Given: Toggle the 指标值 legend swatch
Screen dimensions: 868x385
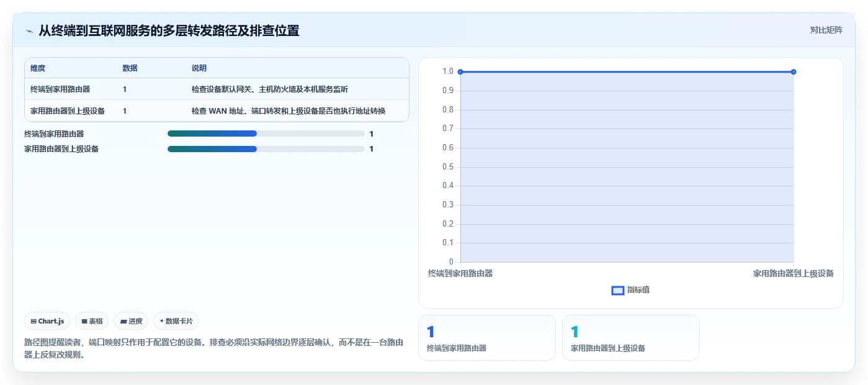Looking at the screenshot, I should (618, 290).
